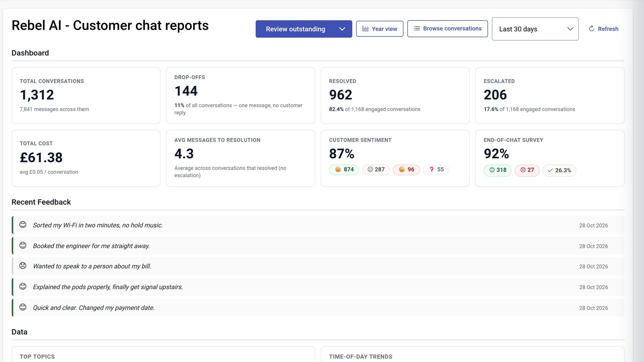Click the Total Cost £61.38 value
This screenshot has width=644, height=362.
pos(41,158)
